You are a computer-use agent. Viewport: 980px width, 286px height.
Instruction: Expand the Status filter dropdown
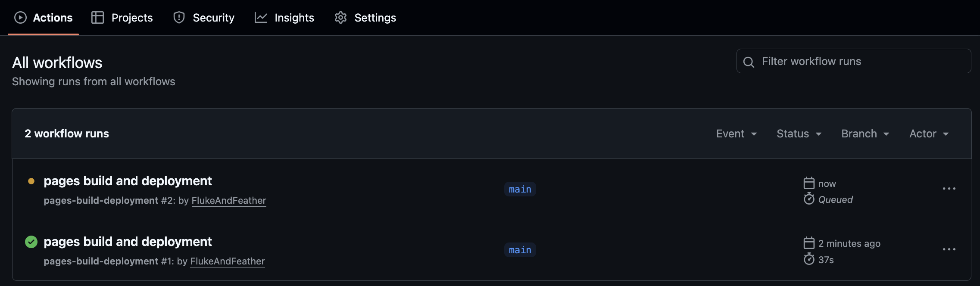pos(799,134)
